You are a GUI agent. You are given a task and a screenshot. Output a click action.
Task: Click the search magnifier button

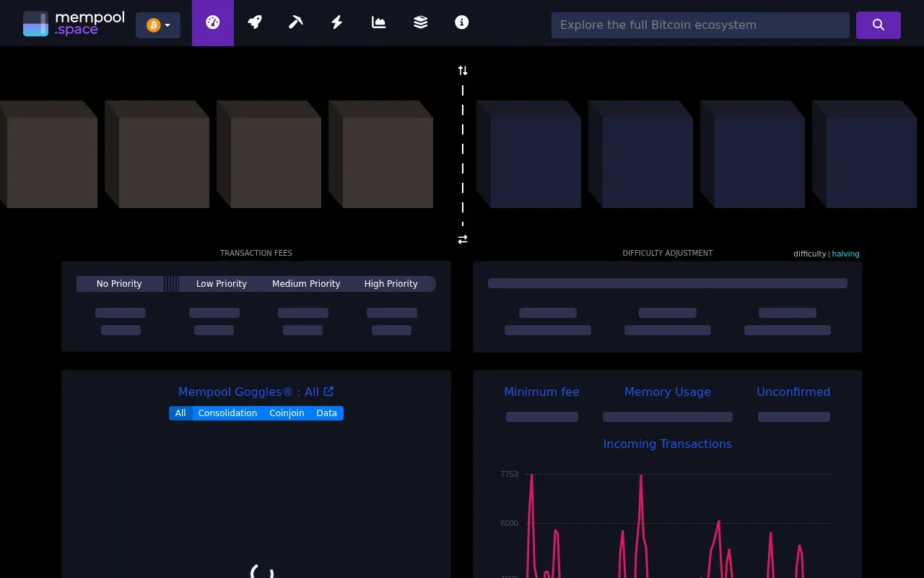(x=879, y=25)
